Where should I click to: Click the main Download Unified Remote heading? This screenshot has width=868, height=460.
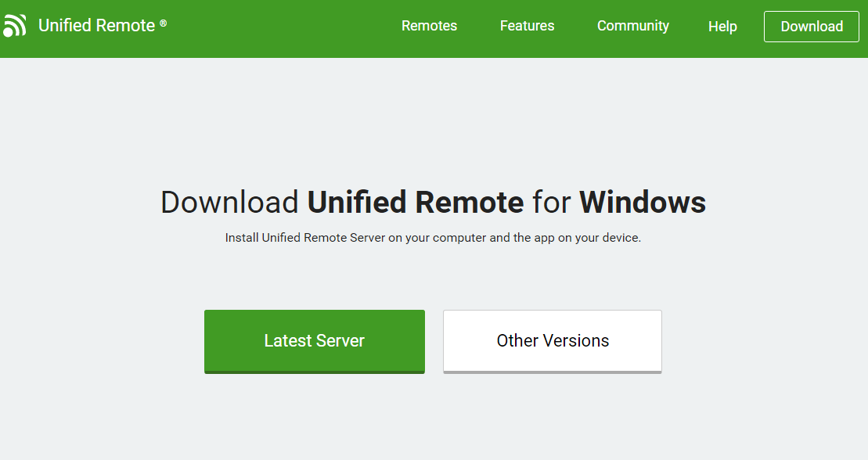tap(434, 202)
